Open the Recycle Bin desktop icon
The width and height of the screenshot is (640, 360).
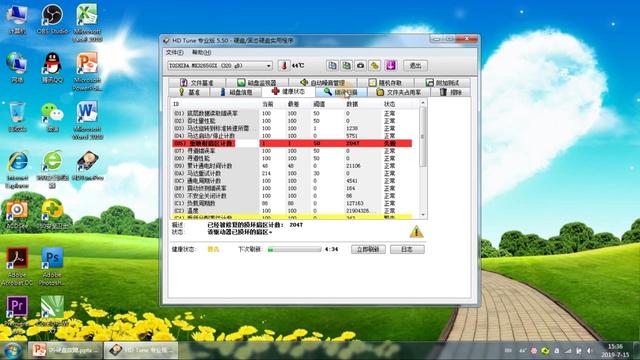17,117
